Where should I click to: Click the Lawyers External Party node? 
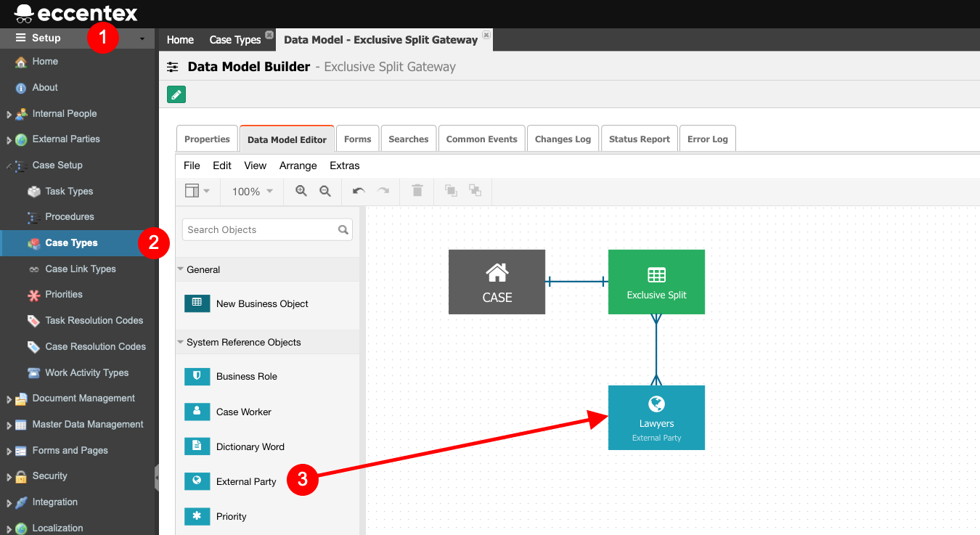coord(656,417)
